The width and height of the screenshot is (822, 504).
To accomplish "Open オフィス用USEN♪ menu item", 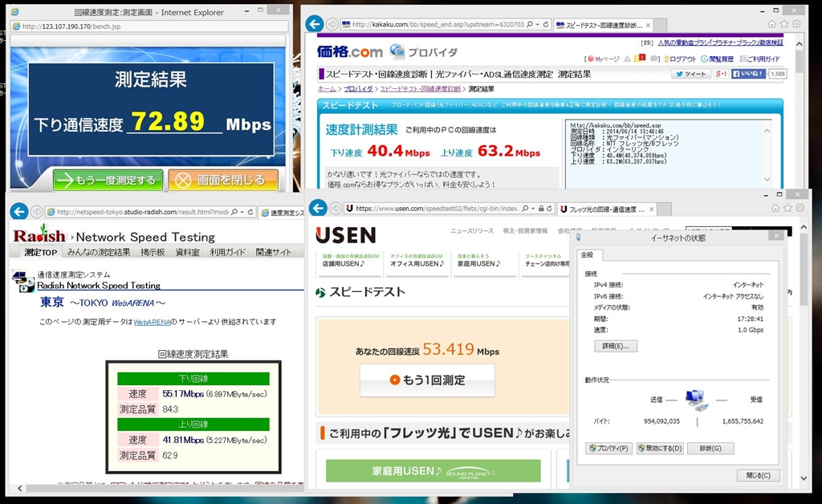I will point(417,263).
